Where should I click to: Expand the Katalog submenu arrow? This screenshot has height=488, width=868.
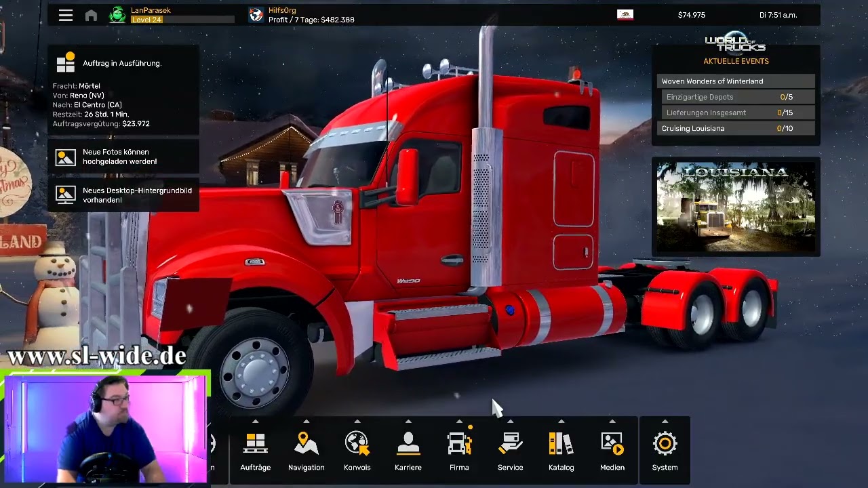point(561,422)
